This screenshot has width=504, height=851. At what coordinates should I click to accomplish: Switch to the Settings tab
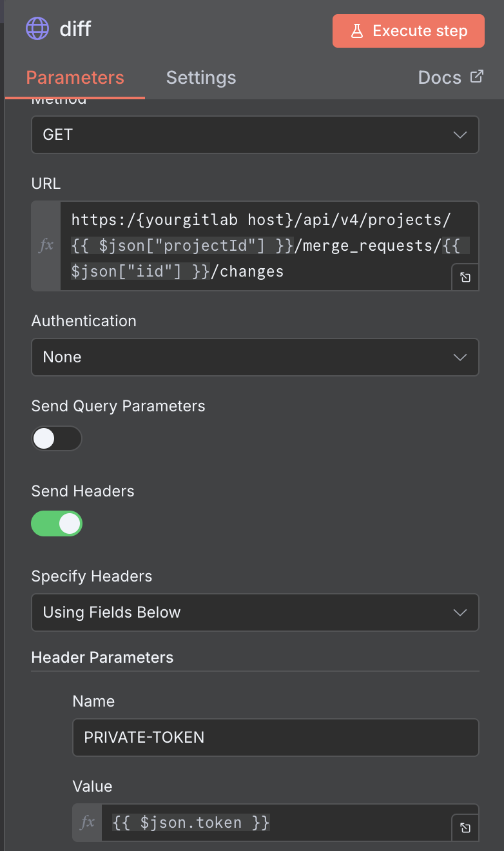201,78
